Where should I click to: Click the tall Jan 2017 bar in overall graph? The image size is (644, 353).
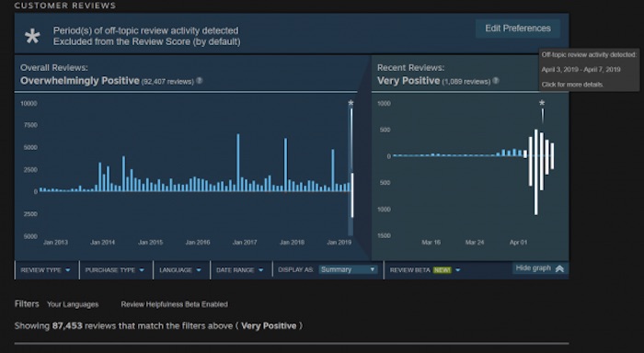(x=237, y=163)
